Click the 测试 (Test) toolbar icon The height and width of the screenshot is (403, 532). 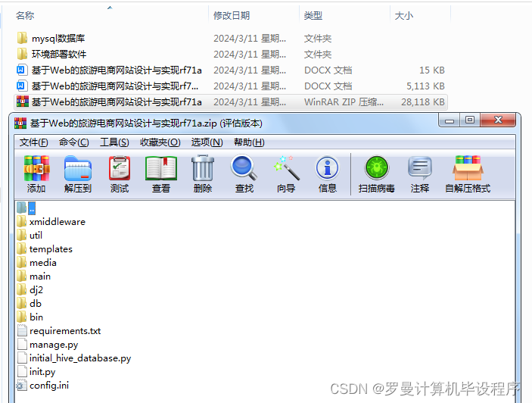point(120,168)
